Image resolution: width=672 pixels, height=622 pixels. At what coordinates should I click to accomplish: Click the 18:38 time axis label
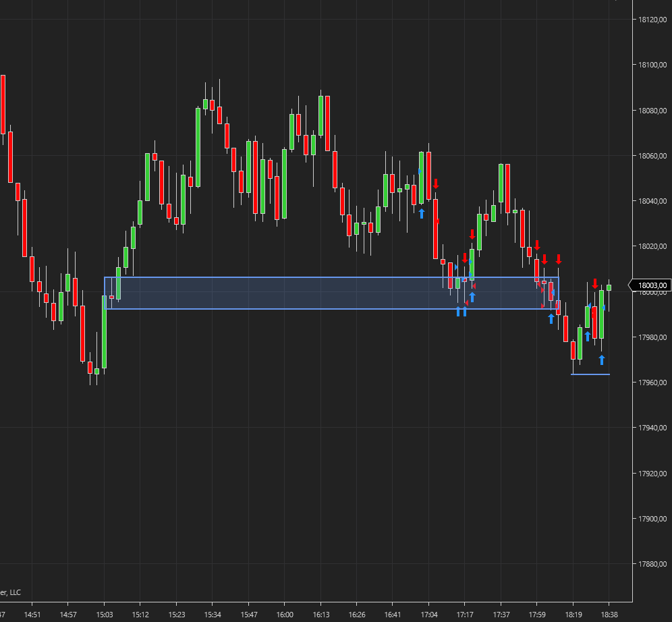click(609, 615)
